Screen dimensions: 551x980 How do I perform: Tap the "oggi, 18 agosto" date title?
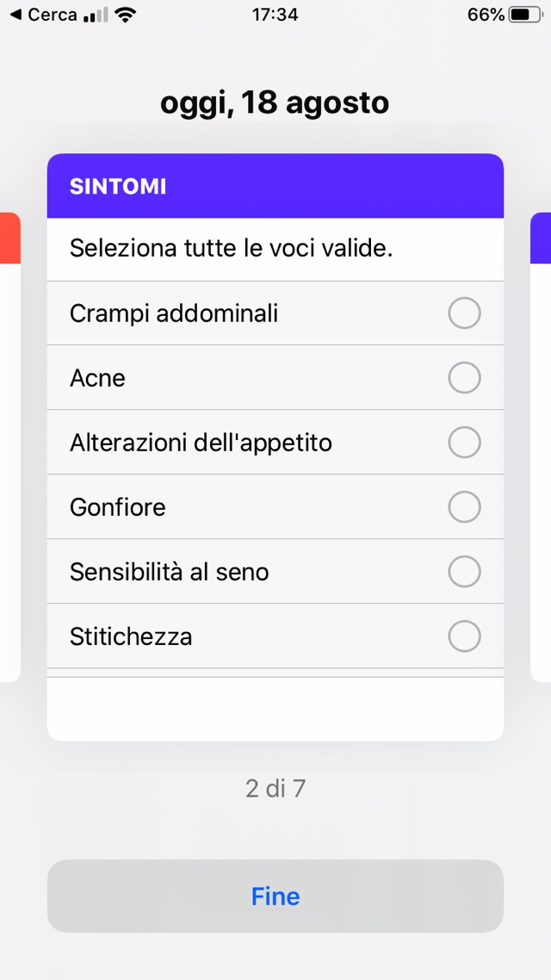(275, 103)
